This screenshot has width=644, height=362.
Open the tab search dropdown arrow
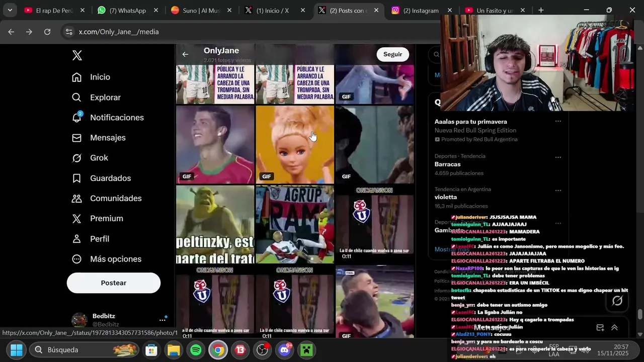point(10,10)
